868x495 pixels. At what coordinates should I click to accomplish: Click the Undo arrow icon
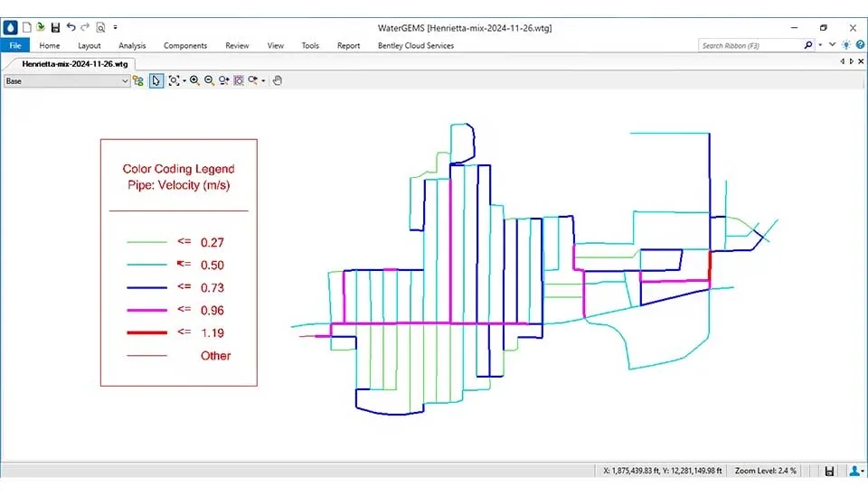(71, 27)
